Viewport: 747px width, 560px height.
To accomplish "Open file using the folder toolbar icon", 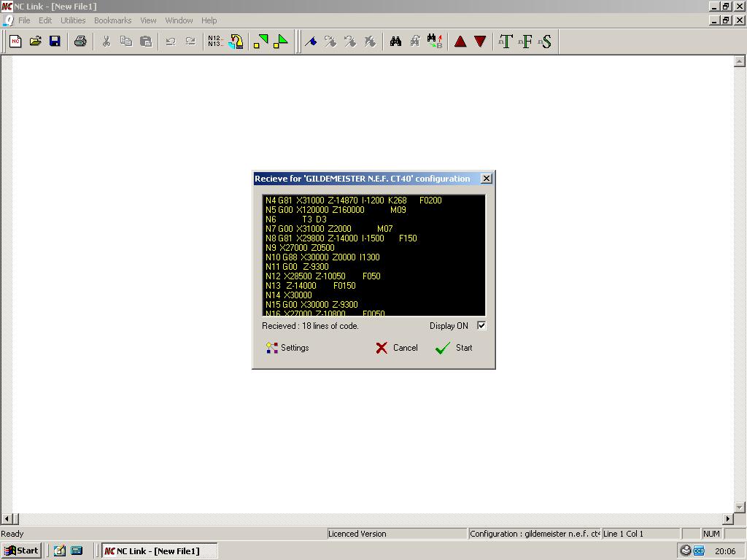I will tap(35, 42).
